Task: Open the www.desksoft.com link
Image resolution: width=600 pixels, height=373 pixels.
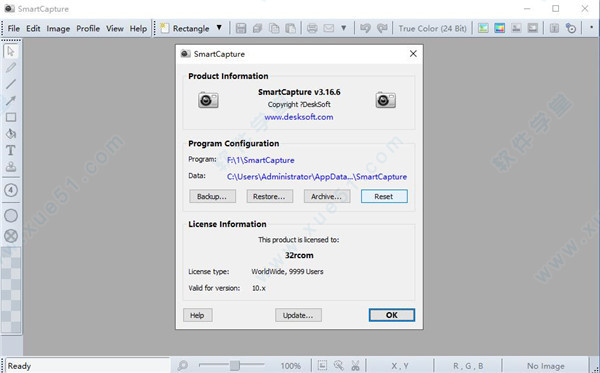Action: (298, 117)
